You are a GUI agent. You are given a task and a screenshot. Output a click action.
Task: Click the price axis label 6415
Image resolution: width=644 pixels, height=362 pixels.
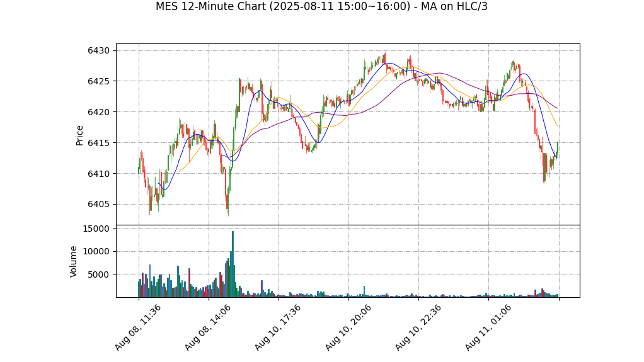(x=98, y=143)
